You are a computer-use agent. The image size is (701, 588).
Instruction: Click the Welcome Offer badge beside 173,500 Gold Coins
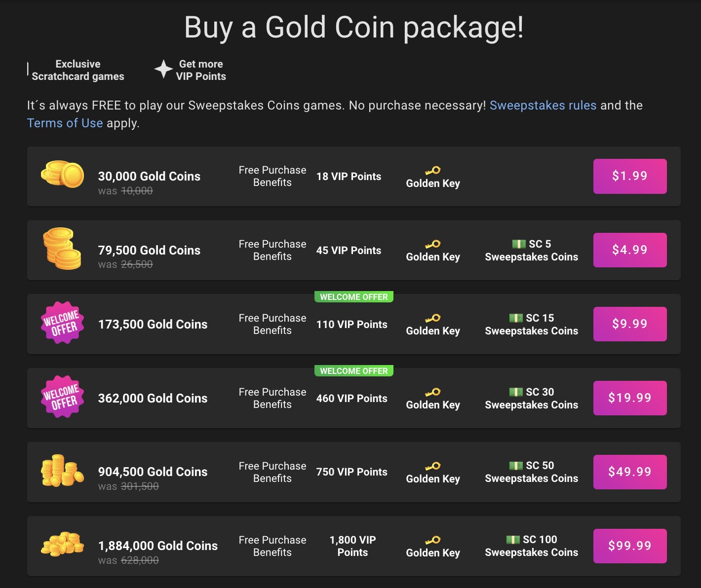[x=62, y=324]
